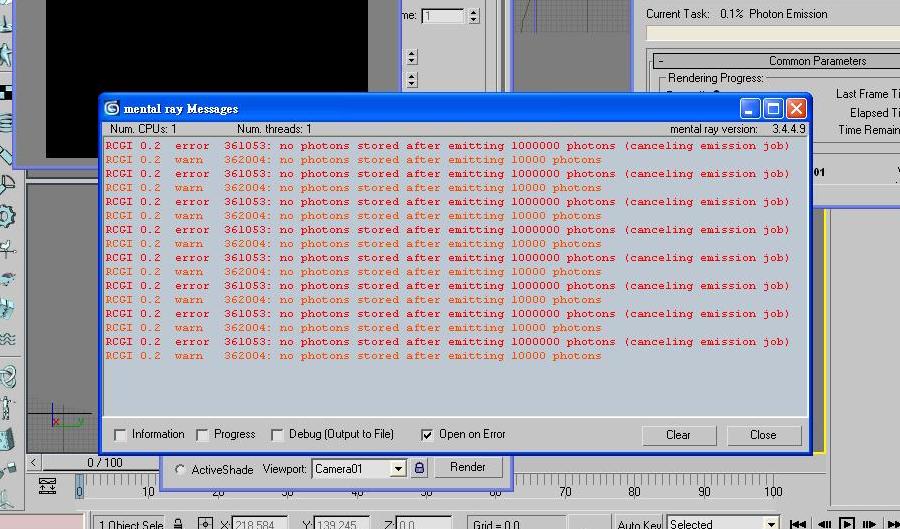Click the 0 / 100 time slider handle
This screenshot has height=529, width=900.
click(105, 462)
